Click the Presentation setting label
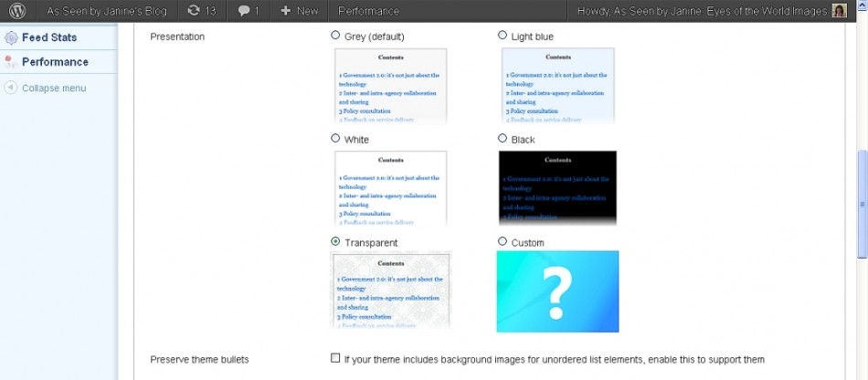868x380 pixels. (x=177, y=37)
